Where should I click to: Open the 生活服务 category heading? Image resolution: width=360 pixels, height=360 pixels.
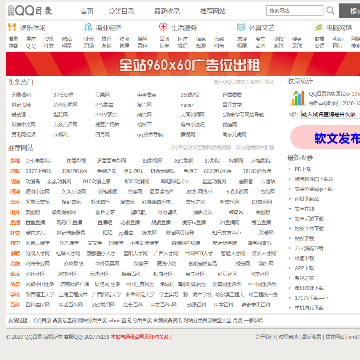184,28
